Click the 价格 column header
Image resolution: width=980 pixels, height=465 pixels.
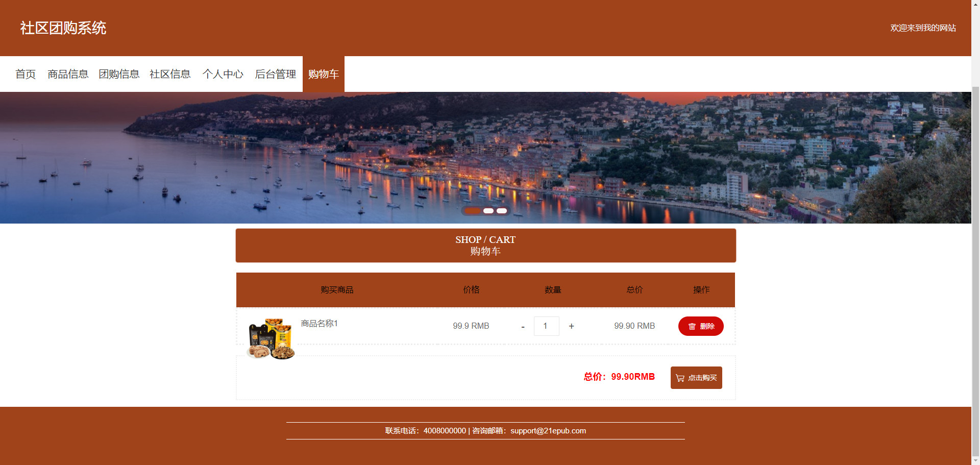click(x=471, y=290)
